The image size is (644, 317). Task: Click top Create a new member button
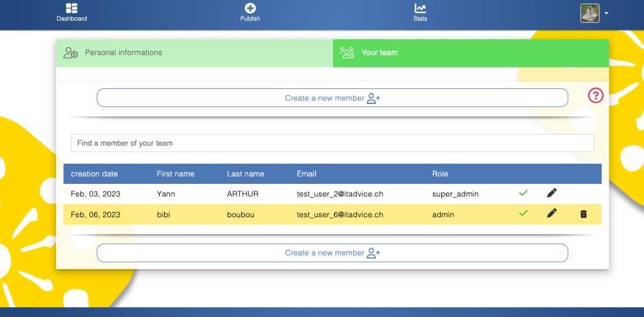[x=332, y=98]
